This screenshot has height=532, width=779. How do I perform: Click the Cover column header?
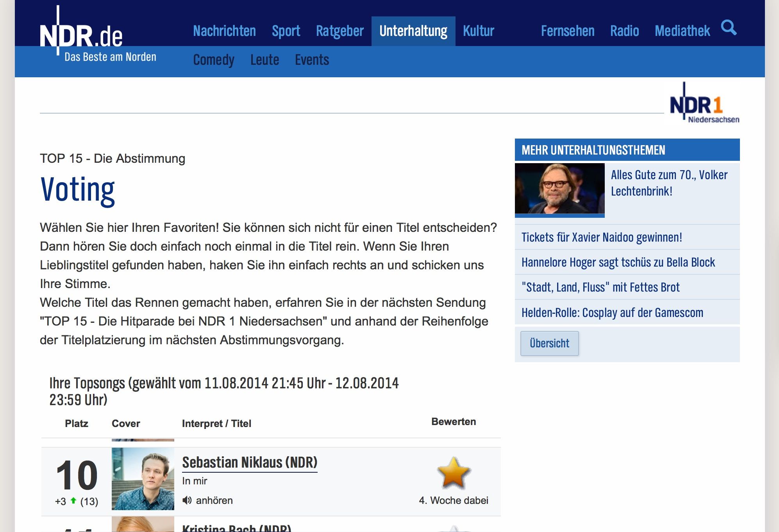click(126, 423)
